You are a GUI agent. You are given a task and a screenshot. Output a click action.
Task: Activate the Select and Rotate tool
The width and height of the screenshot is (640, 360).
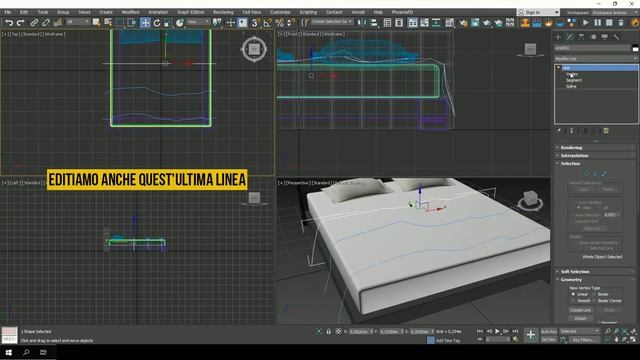point(157,23)
